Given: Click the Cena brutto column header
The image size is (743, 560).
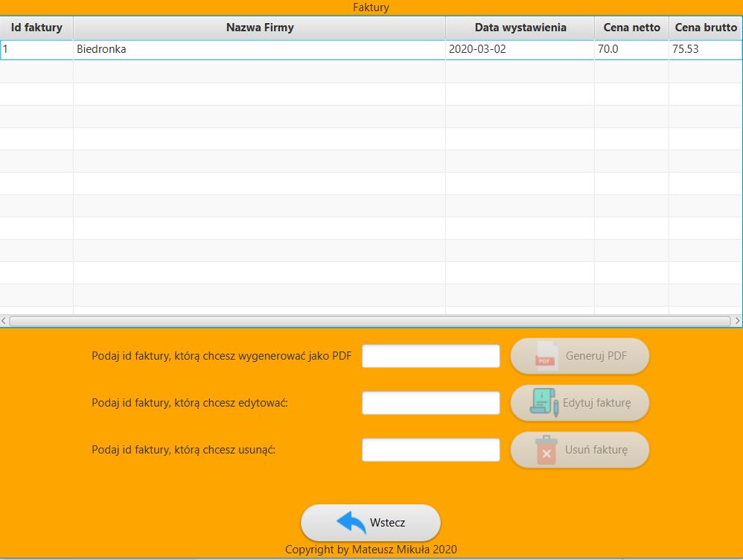Looking at the screenshot, I should click(705, 28).
